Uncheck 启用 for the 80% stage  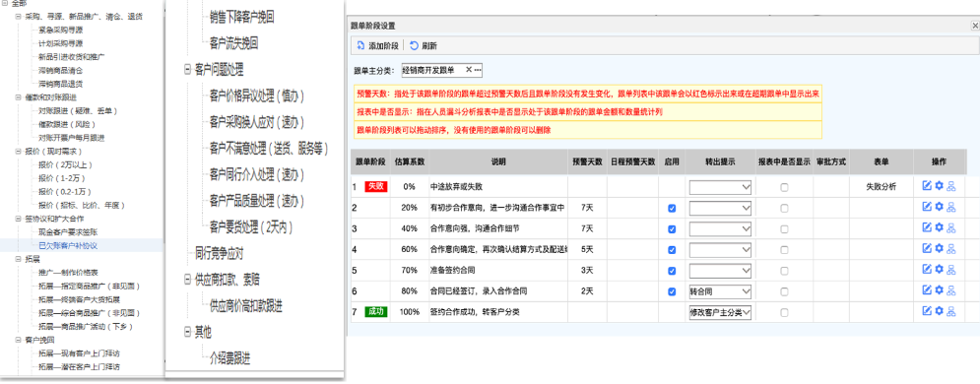pos(672,291)
